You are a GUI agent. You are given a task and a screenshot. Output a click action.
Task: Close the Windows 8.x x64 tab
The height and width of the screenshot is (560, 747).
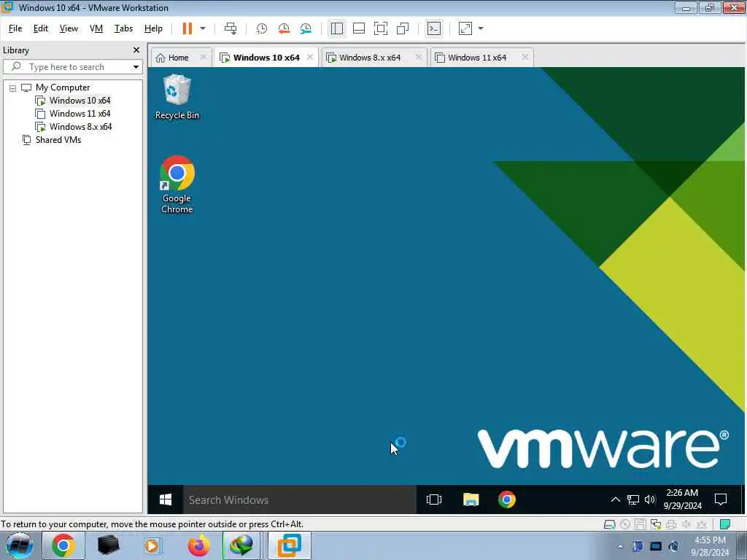coord(418,57)
